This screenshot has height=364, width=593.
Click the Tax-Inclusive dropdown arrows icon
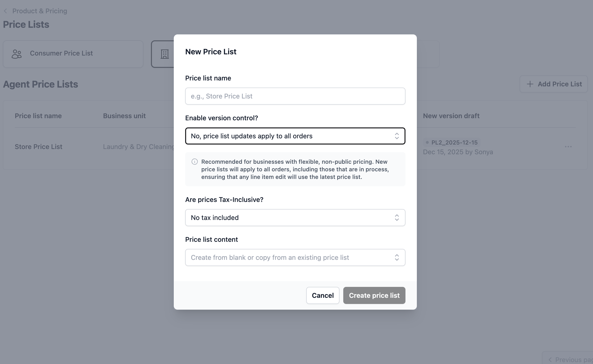click(x=396, y=218)
